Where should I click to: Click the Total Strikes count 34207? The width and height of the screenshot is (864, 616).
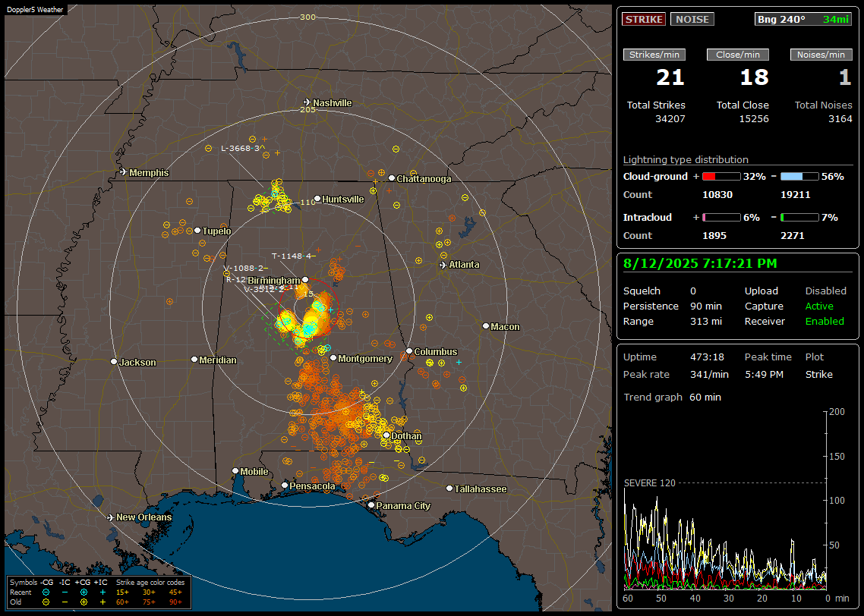670,119
